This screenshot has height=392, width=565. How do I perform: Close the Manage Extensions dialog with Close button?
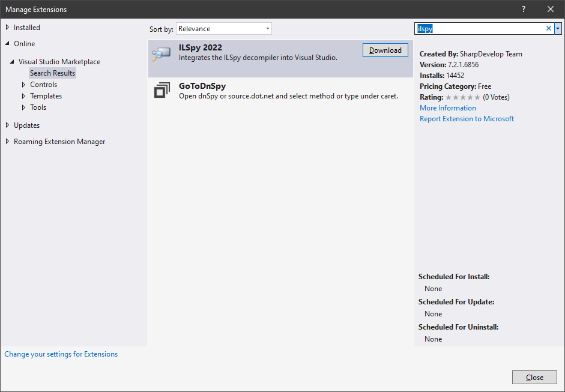534,377
